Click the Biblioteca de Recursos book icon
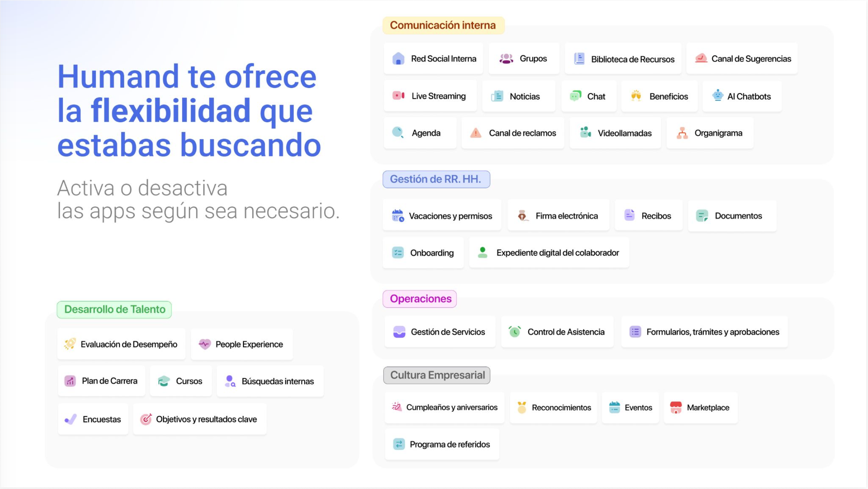The width and height of the screenshot is (868, 489). click(x=579, y=59)
